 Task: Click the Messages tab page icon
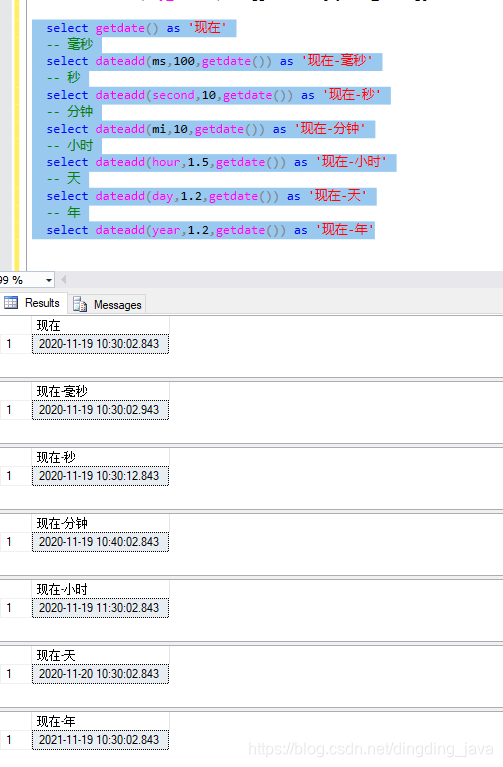pyautogui.click(x=80, y=304)
